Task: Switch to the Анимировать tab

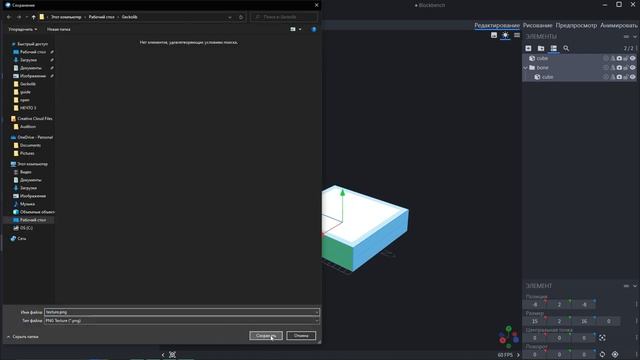Action: point(619,25)
